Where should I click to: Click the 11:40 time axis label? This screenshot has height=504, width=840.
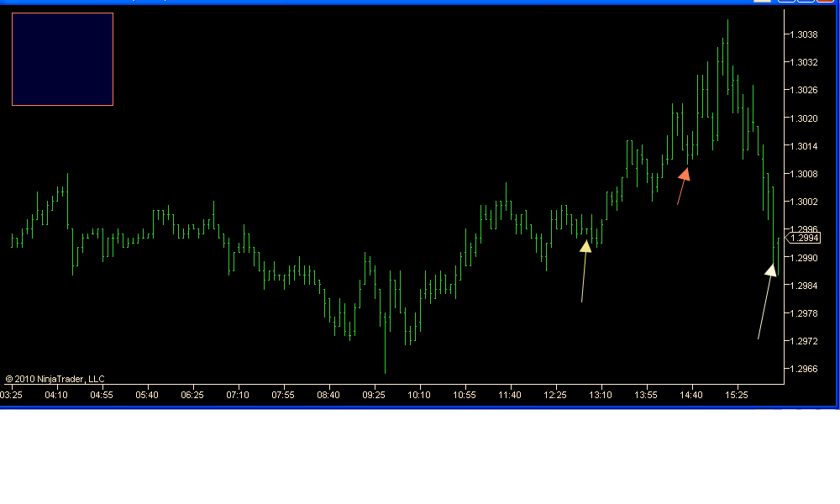click(x=510, y=396)
